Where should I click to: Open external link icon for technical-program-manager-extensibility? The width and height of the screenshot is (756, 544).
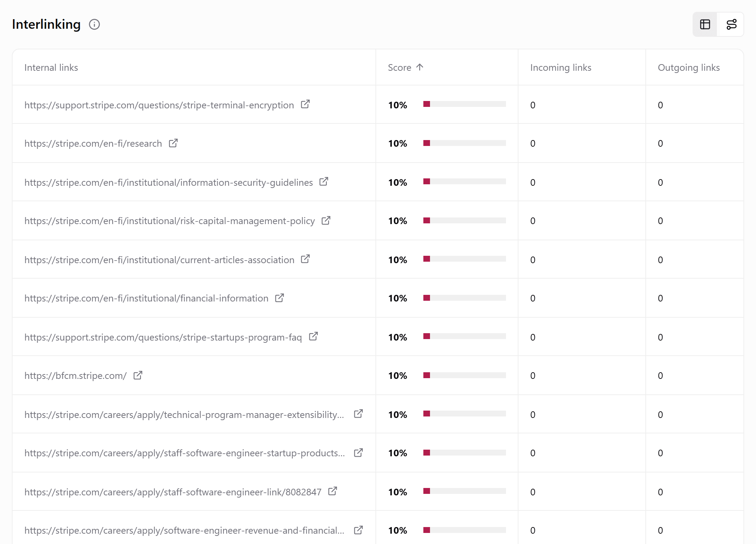tap(358, 414)
